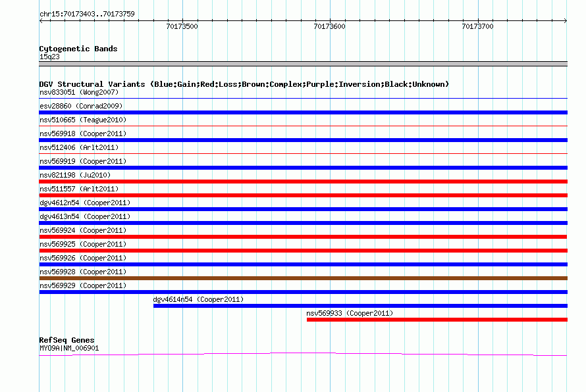
Task: Click the red loss bar under nsv821198 (Ju2010)
Action: click(x=303, y=182)
